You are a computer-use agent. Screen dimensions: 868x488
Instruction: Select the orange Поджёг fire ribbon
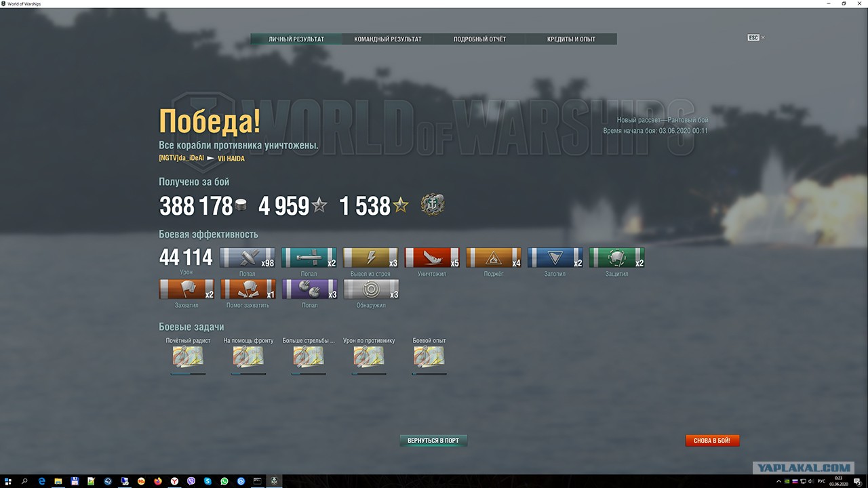tap(494, 258)
